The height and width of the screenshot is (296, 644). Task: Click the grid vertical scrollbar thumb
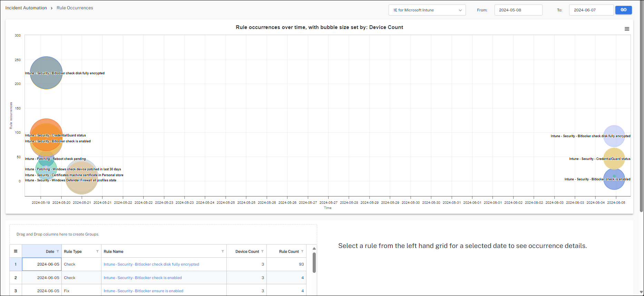click(x=314, y=262)
